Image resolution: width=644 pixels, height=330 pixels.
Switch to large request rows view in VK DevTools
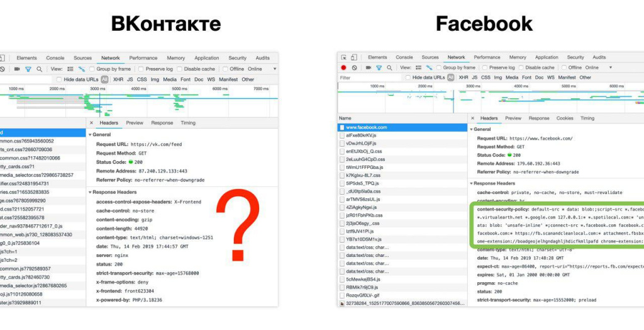click(70, 69)
